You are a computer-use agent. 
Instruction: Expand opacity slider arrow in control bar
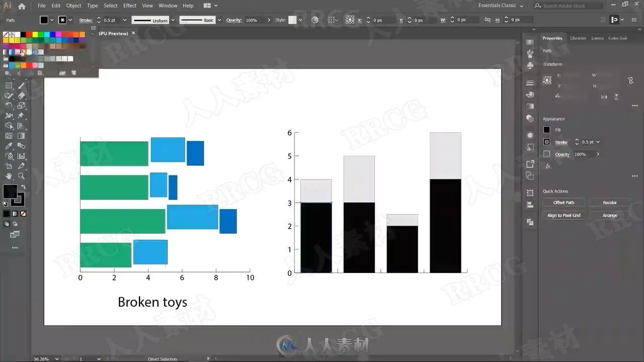pos(269,20)
